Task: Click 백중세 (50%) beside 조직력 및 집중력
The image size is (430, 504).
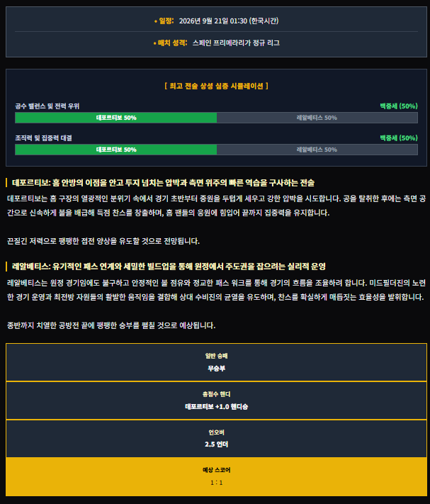Action: tap(399, 138)
